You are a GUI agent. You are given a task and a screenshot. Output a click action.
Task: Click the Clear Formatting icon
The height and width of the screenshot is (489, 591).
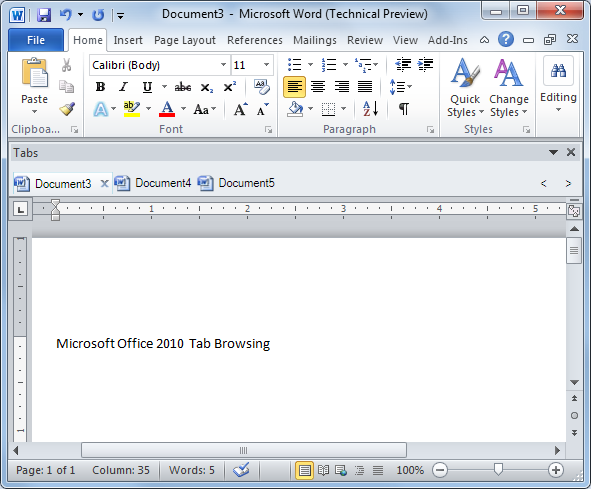pyautogui.click(x=262, y=87)
